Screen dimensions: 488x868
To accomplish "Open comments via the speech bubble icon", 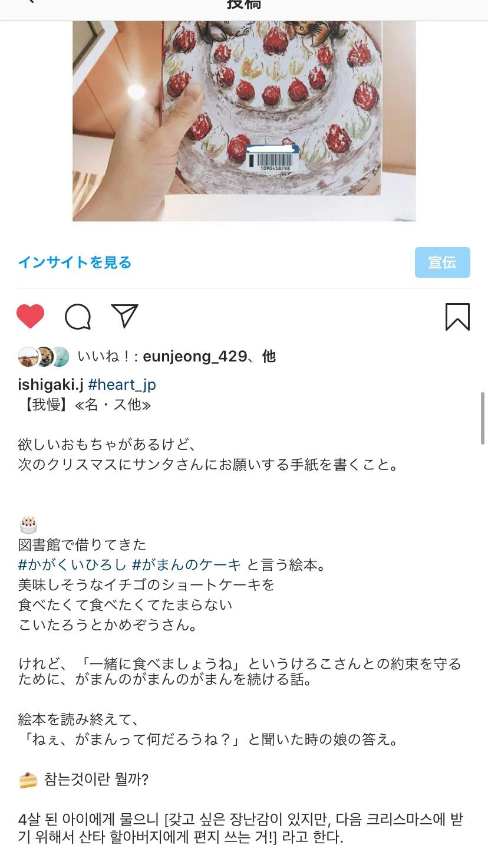I will (x=78, y=317).
